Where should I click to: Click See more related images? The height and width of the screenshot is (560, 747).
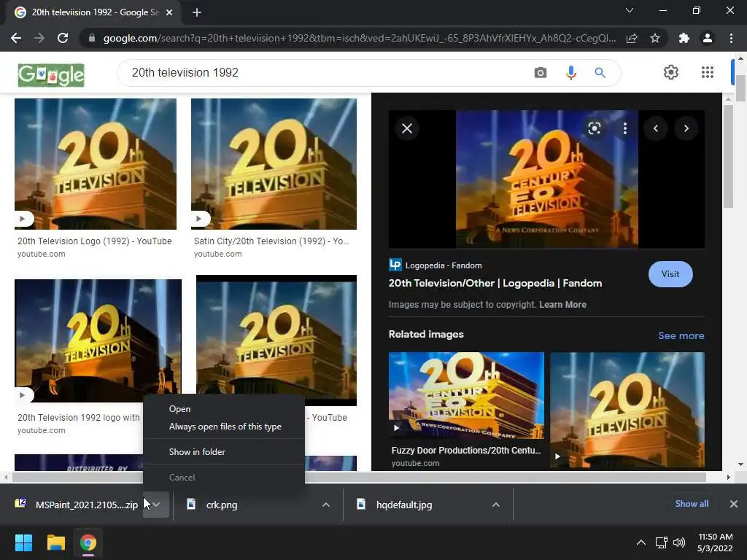click(x=681, y=335)
